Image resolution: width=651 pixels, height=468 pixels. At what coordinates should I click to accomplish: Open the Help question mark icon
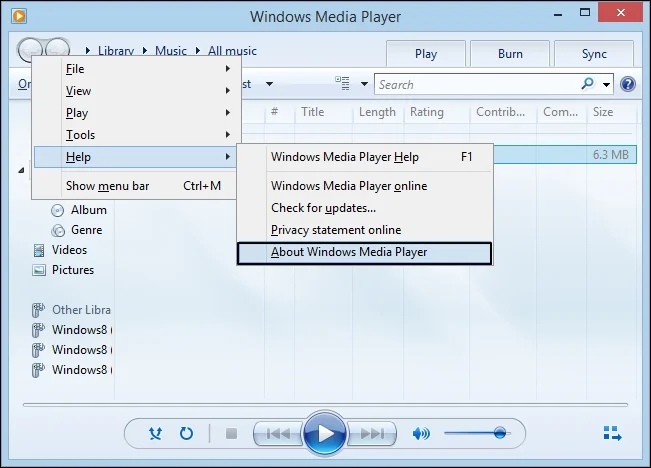(x=628, y=84)
